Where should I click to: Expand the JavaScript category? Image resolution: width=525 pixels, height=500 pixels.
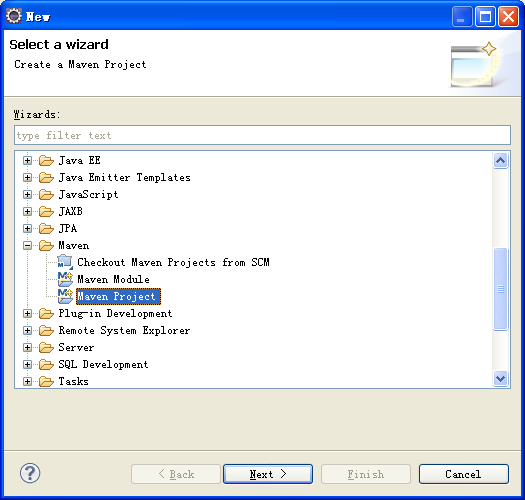(27, 195)
